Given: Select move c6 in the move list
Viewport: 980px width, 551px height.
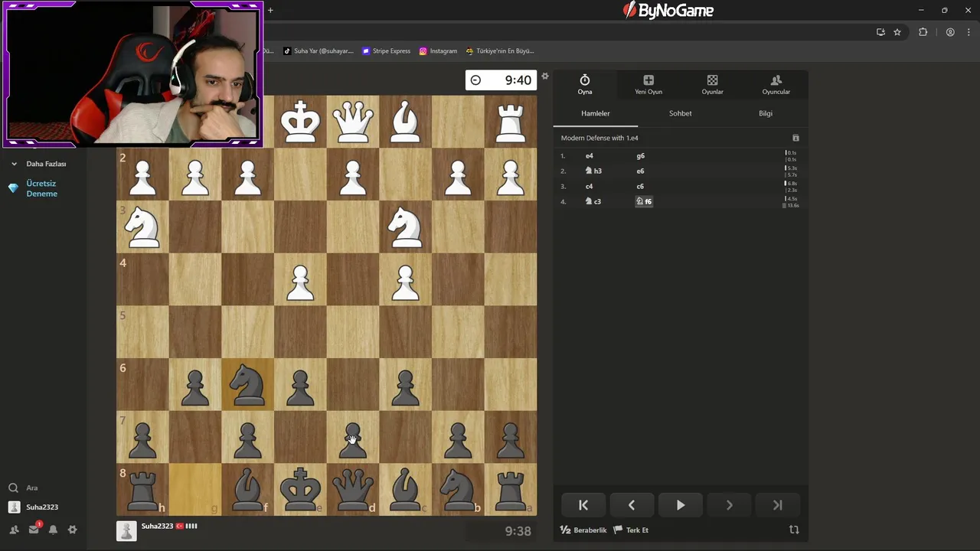Looking at the screenshot, I should [x=641, y=186].
